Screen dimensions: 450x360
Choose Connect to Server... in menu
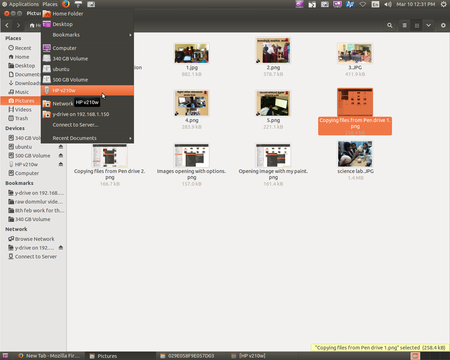click(x=87, y=125)
